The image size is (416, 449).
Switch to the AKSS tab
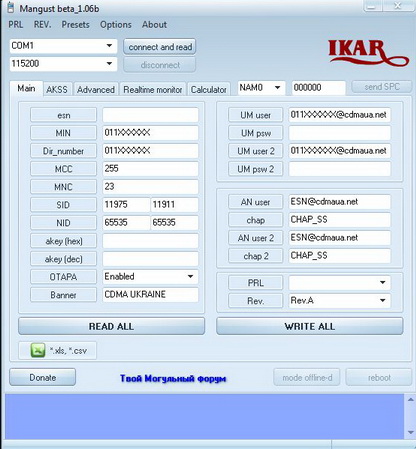(x=57, y=89)
